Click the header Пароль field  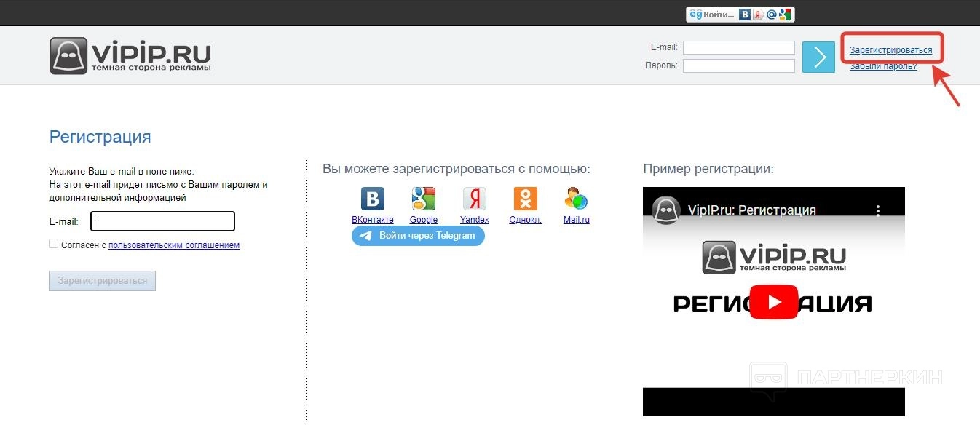(x=739, y=65)
